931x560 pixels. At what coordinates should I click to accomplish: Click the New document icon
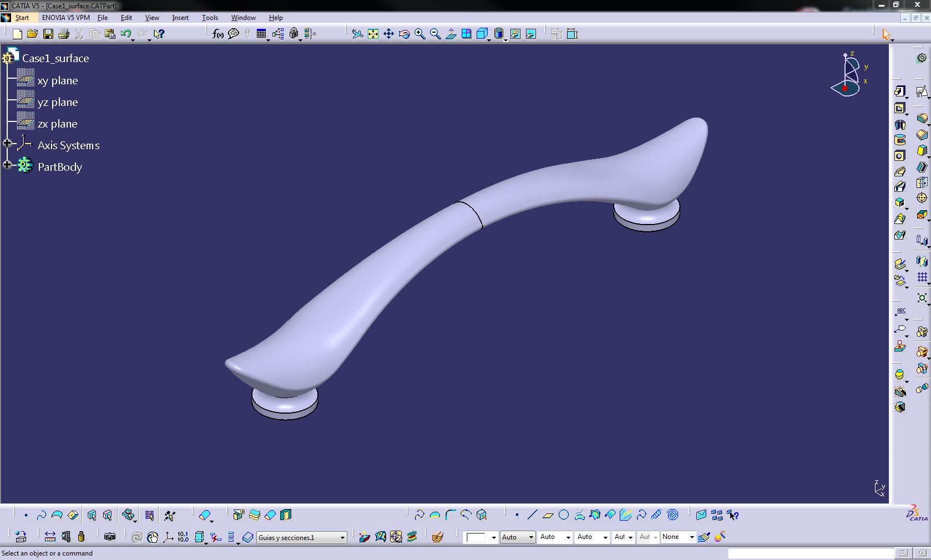point(17,34)
